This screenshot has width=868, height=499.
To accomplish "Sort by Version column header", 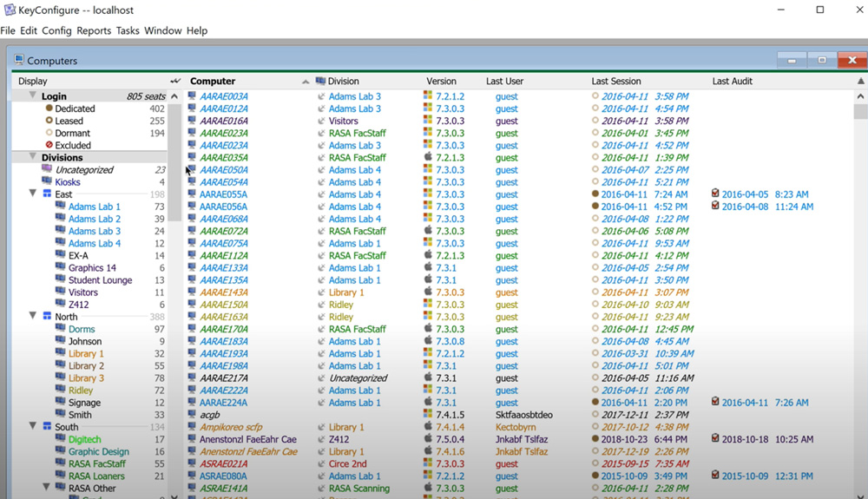I will 441,81.
